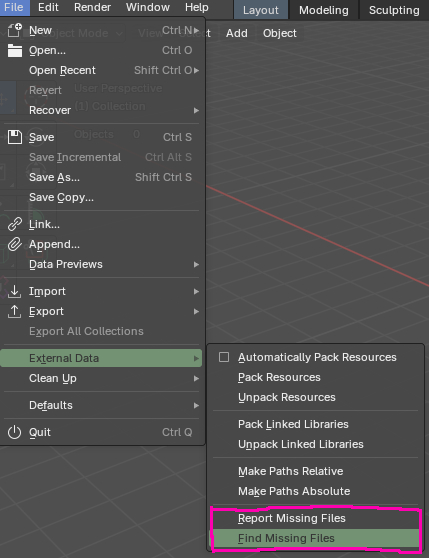
Task: Click the Export upload arrow icon
Action: pos(15,311)
